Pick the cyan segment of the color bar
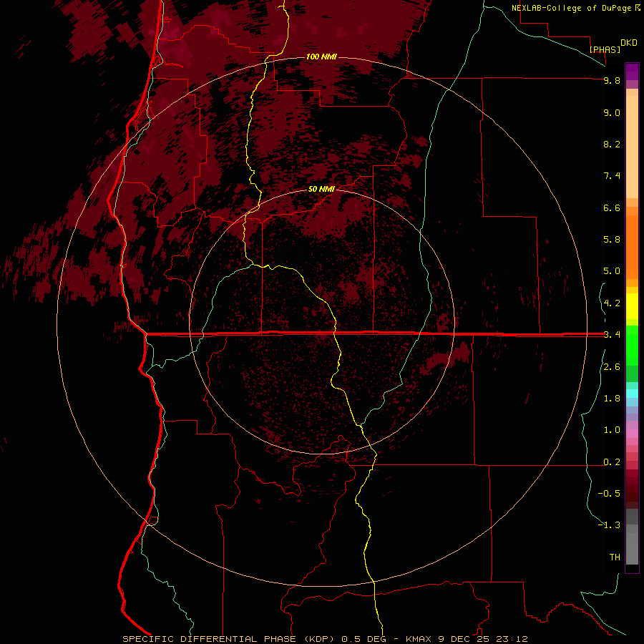The height and width of the screenshot is (644, 644). (632, 394)
